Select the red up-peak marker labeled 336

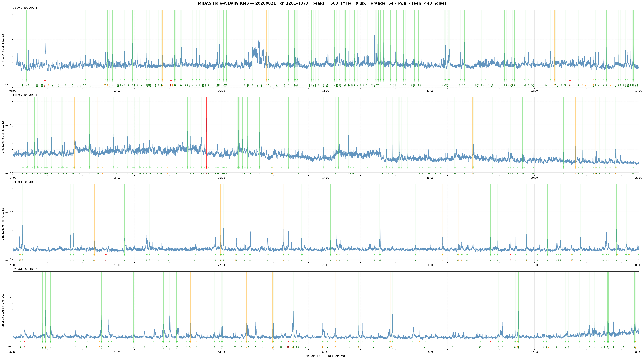point(106,254)
